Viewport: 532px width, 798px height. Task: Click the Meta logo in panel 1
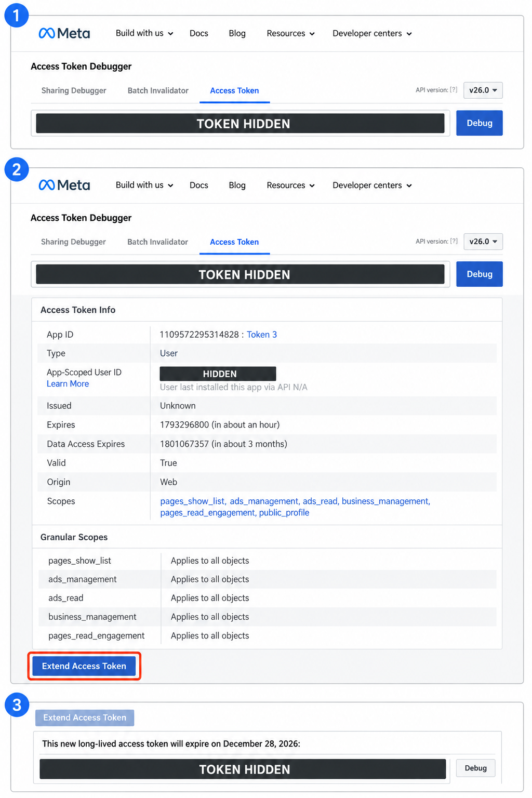64,33
